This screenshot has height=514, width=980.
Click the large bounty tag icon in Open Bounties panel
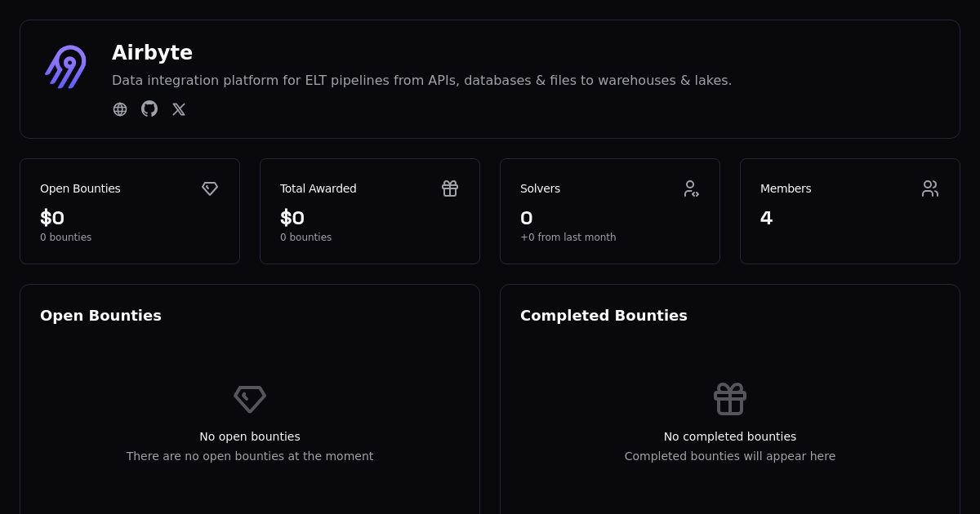pyautogui.click(x=250, y=399)
